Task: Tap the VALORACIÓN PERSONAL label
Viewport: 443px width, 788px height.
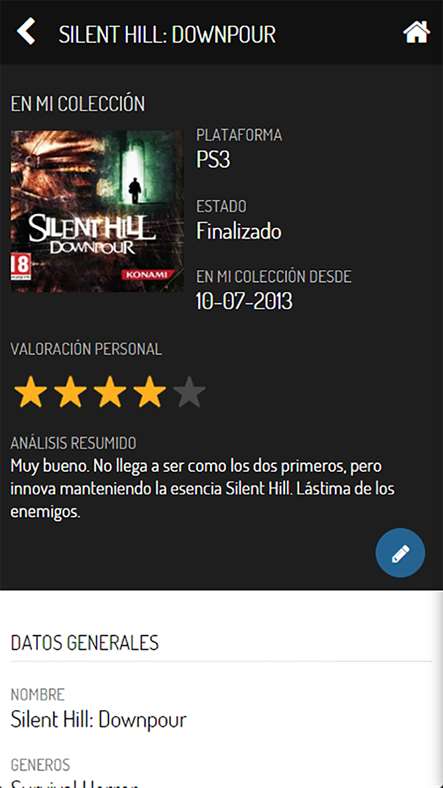Action: point(86,349)
